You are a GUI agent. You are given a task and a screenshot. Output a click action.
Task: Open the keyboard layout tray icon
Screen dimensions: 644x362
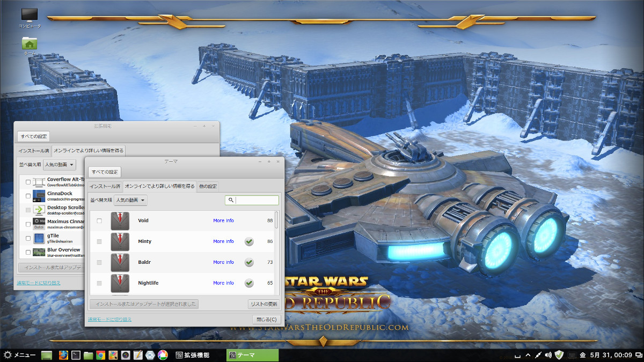572,355
